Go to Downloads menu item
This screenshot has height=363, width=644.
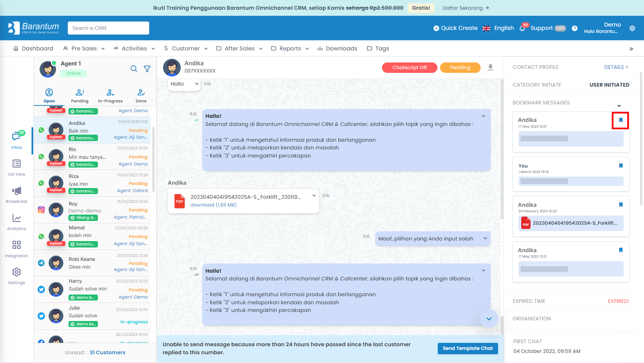tap(337, 49)
